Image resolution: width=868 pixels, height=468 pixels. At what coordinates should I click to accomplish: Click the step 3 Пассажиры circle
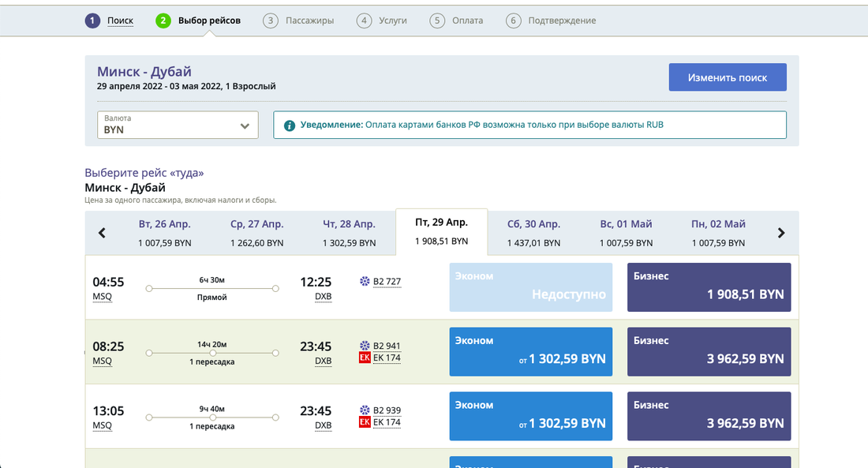[x=271, y=21]
